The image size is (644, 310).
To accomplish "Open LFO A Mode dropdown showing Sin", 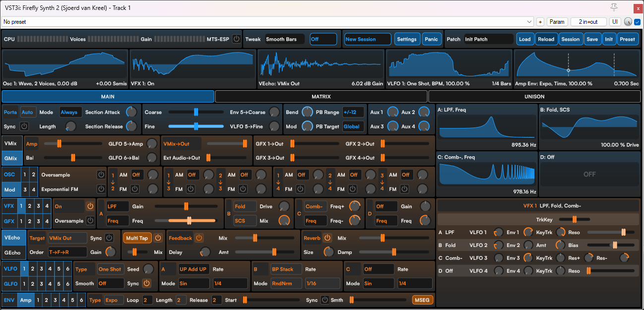I will coord(193,284).
